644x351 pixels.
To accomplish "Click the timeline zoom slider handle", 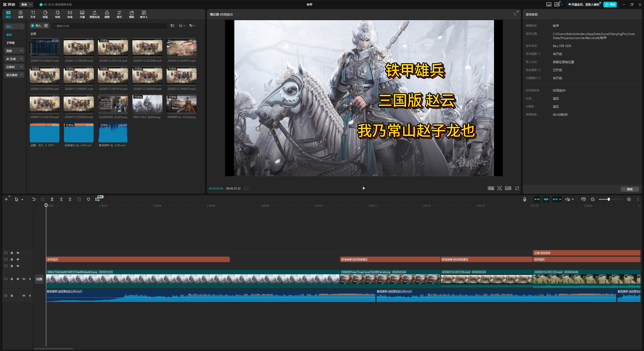I will coord(609,199).
